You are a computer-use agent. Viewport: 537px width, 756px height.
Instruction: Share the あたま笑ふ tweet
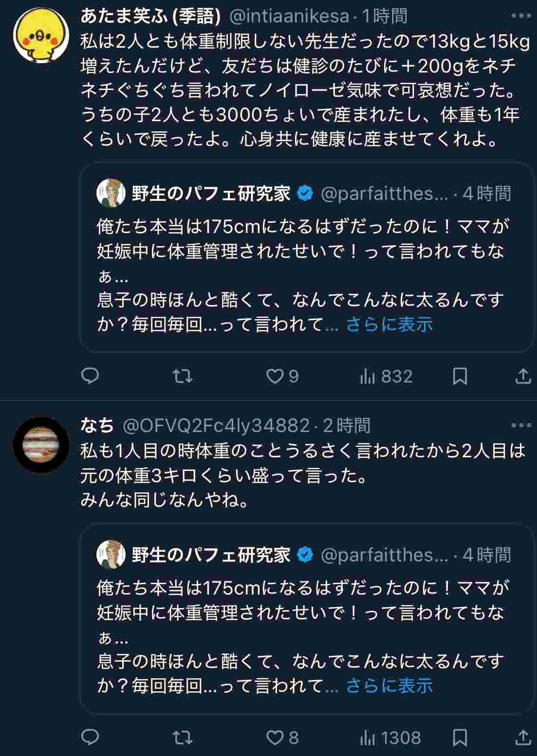(x=523, y=376)
